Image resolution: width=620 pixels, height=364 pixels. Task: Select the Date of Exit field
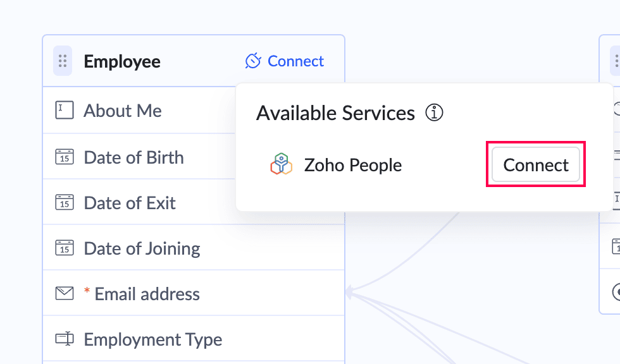139,202
